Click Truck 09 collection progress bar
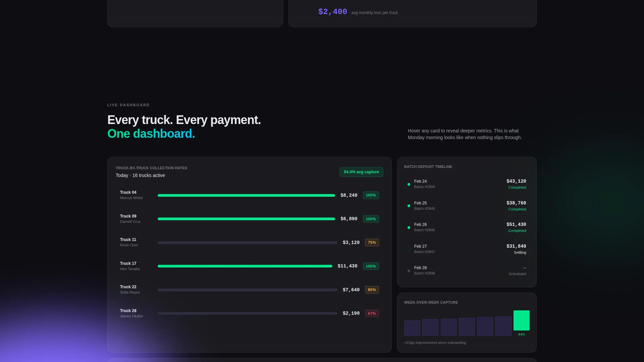The width and height of the screenshot is (644, 362). click(x=246, y=219)
